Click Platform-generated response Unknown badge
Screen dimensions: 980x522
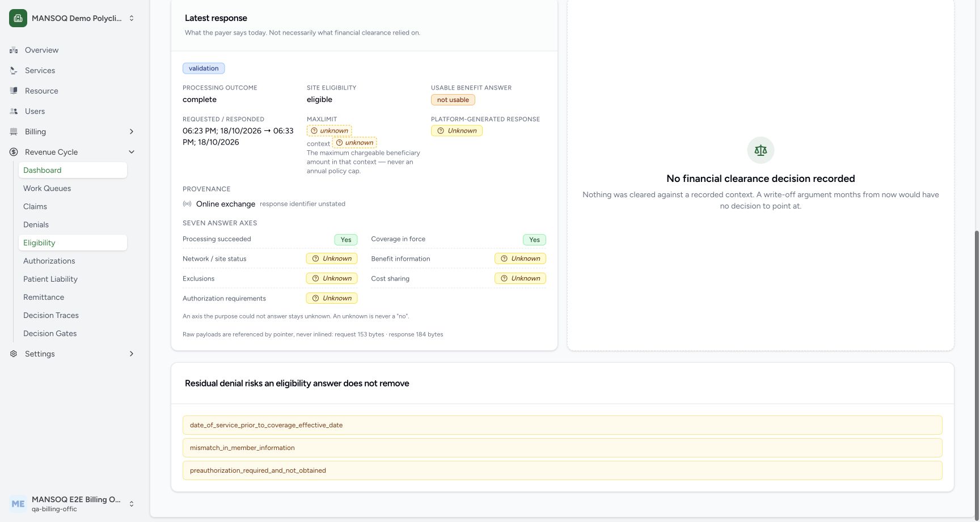pos(457,131)
